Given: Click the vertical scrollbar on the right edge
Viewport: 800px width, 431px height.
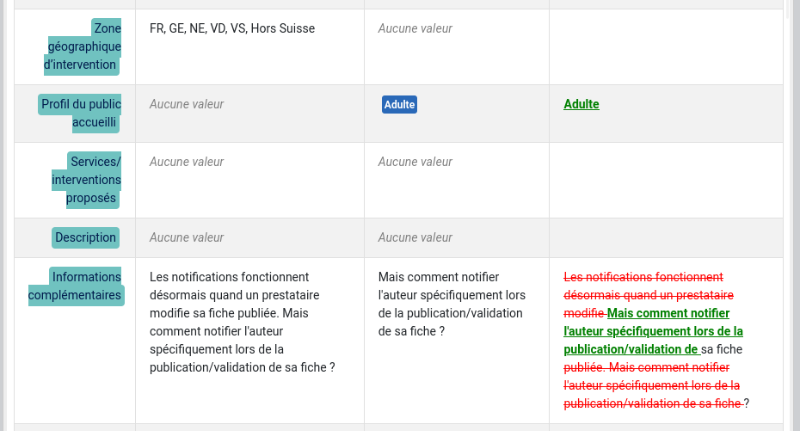Looking at the screenshot, I should [794, 215].
